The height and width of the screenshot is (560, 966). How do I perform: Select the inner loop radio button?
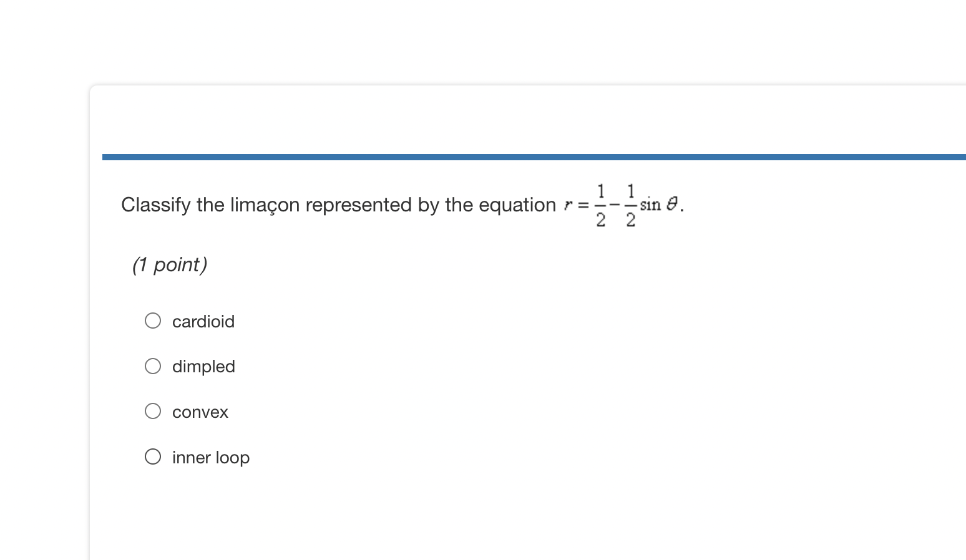pyautogui.click(x=152, y=456)
